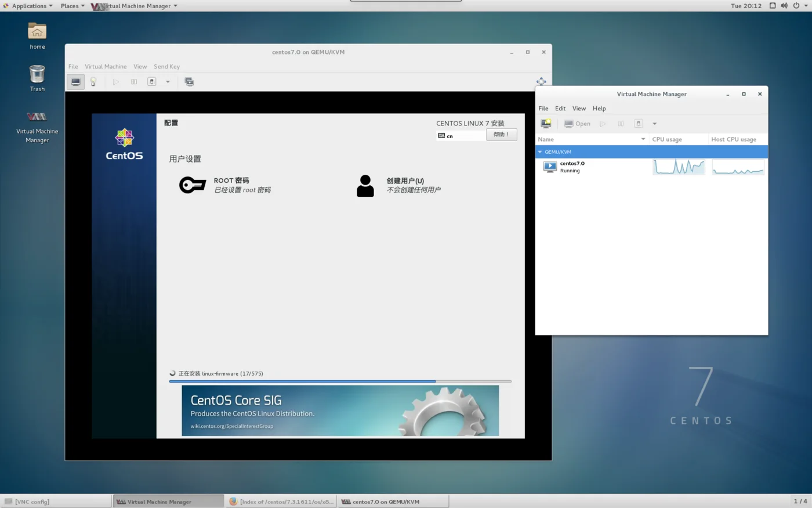Click the Open button in manager toolbar
The height and width of the screenshot is (508, 812).
coord(578,124)
